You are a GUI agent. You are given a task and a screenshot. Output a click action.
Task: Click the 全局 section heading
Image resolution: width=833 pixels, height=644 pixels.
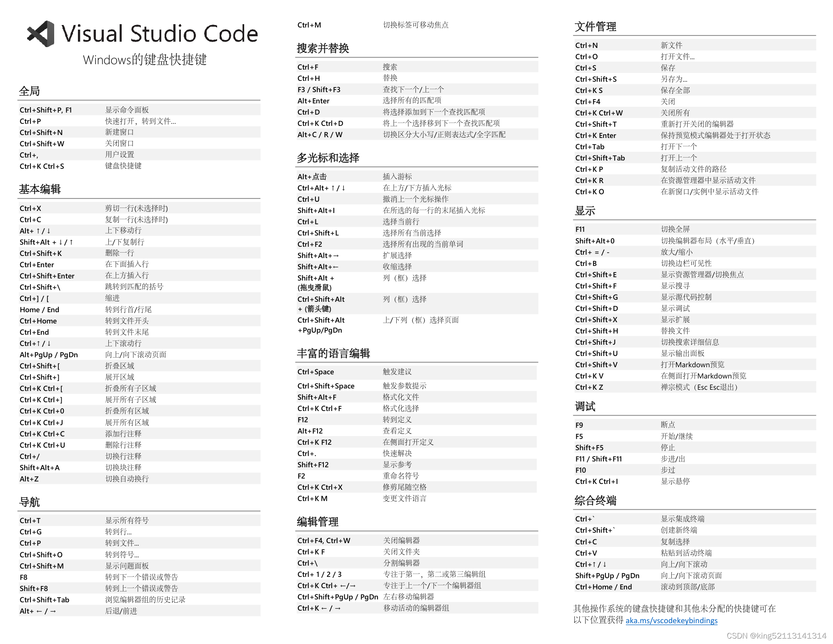click(x=29, y=91)
